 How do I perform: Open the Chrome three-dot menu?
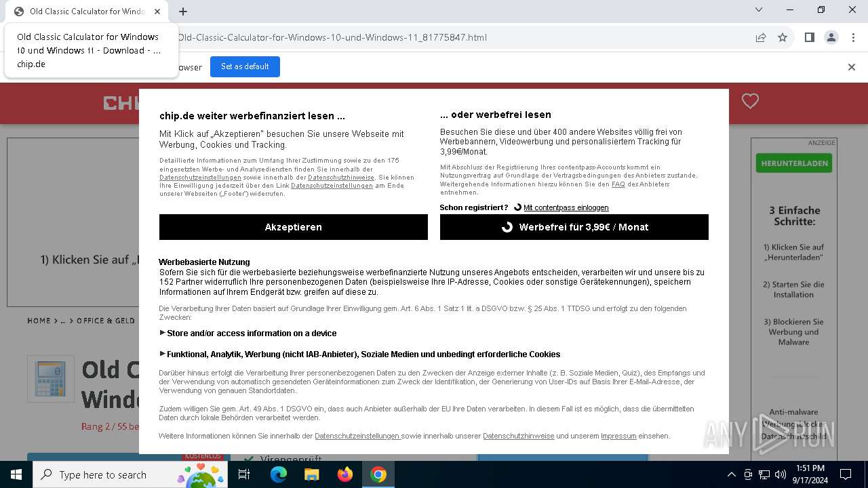[852, 37]
